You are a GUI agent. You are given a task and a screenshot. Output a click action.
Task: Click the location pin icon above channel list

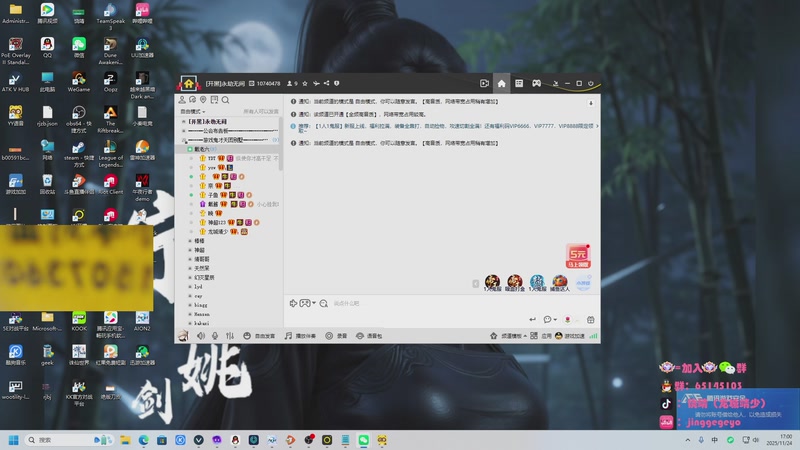pyautogui.click(x=204, y=99)
